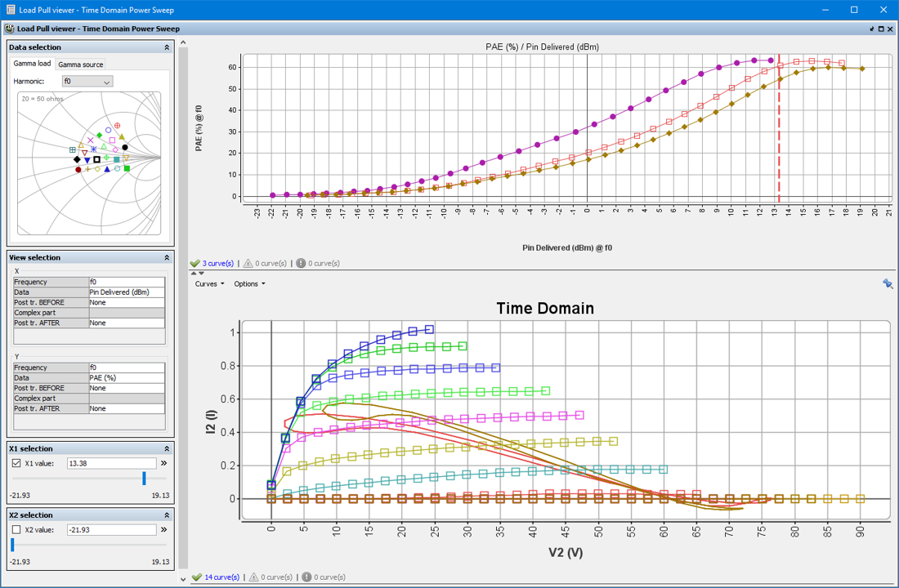The image size is (899, 588).
Task: Click the green checkmark beside 14 curve(s)
Action: (197, 577)
